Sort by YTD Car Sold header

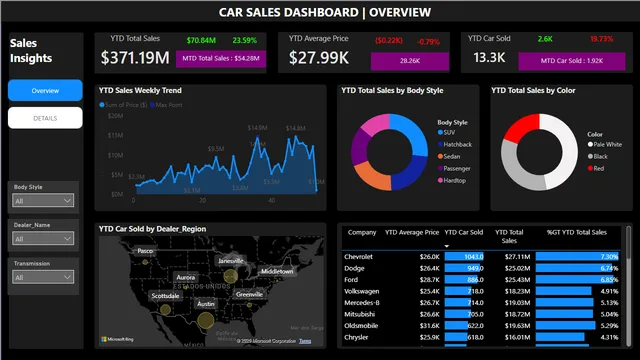[x=464, y=232]
